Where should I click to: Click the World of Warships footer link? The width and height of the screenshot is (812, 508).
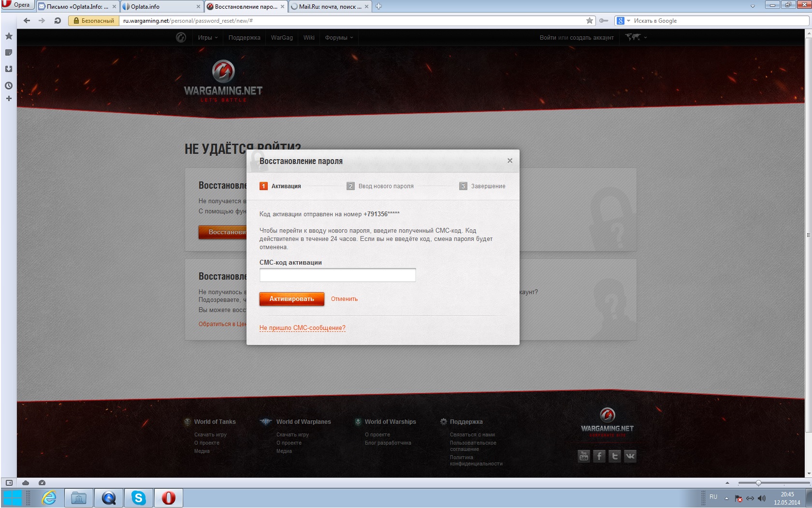tap(390, 422)
